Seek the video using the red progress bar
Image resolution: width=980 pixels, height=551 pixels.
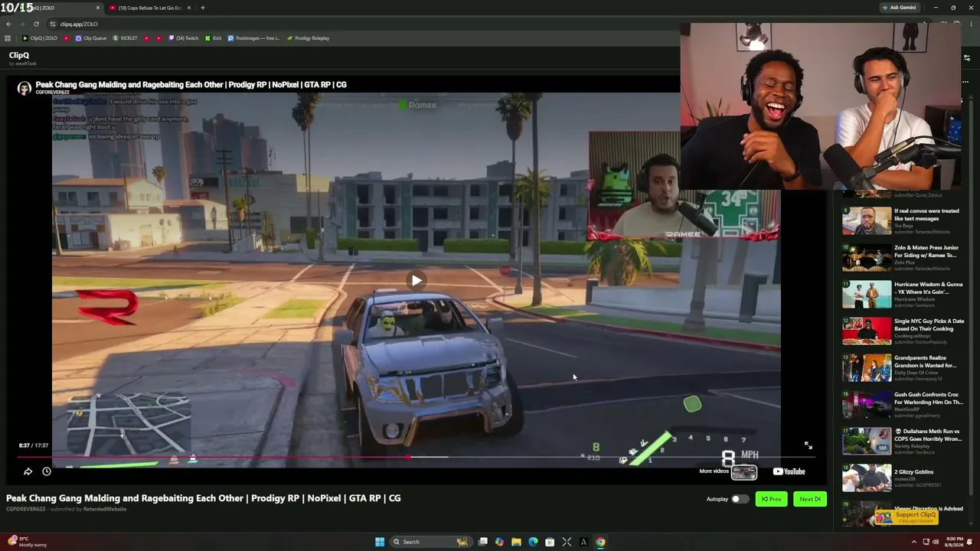416,457
